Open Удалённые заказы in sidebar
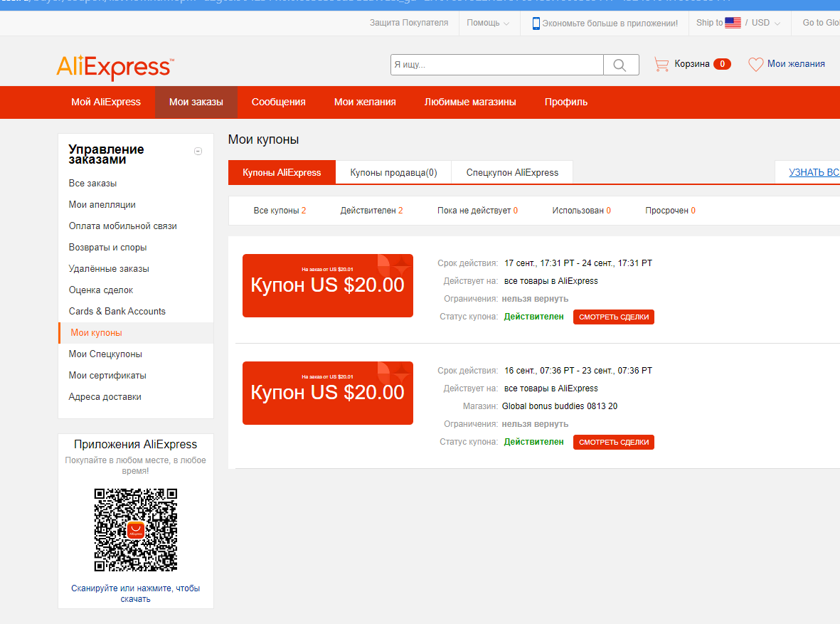Screen dimensions: 840x624 109,268
